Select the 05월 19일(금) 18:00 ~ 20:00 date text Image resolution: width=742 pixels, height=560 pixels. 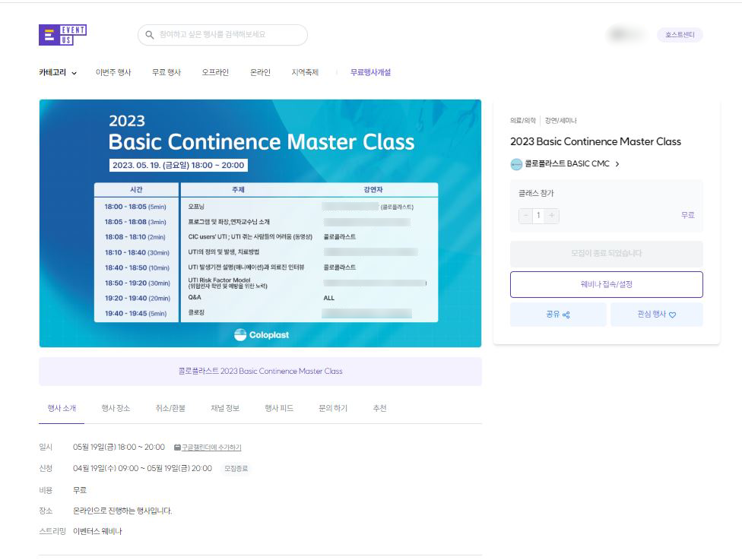pos(119,447)
